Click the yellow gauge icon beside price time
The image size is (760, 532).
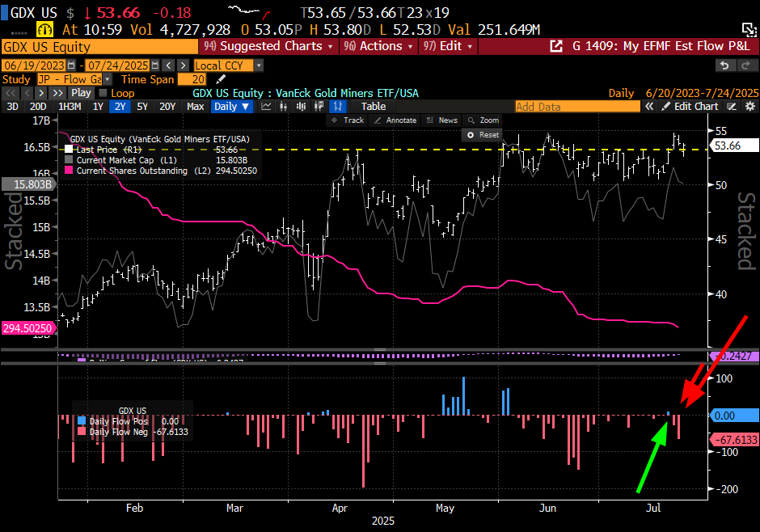point(45,30)
